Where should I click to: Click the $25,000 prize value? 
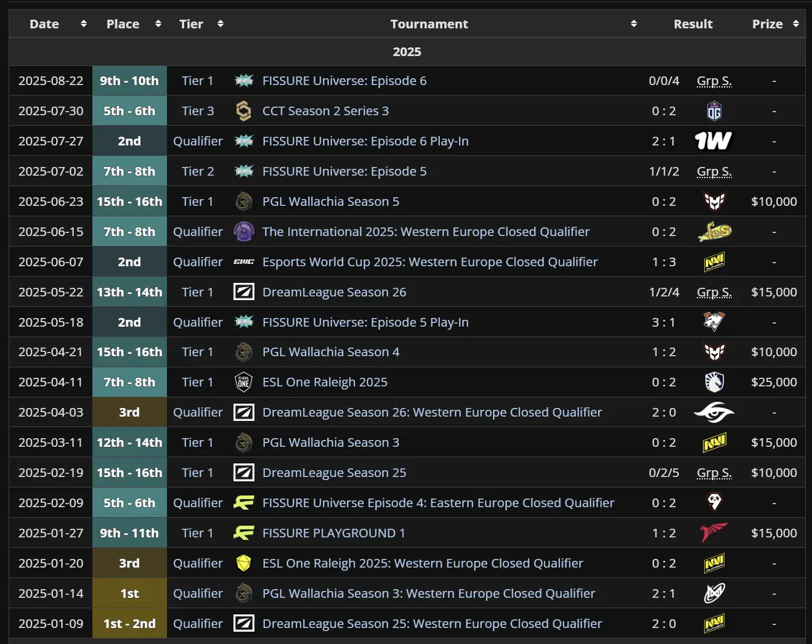click(774, 382)
